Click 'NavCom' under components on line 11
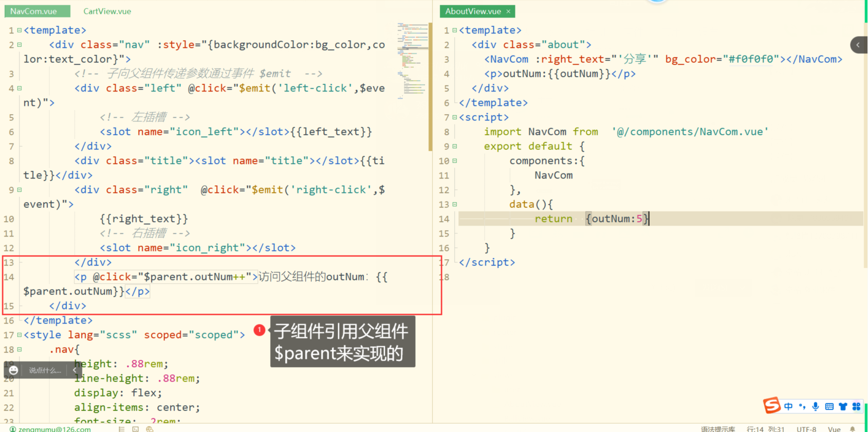 pos(553,175)
